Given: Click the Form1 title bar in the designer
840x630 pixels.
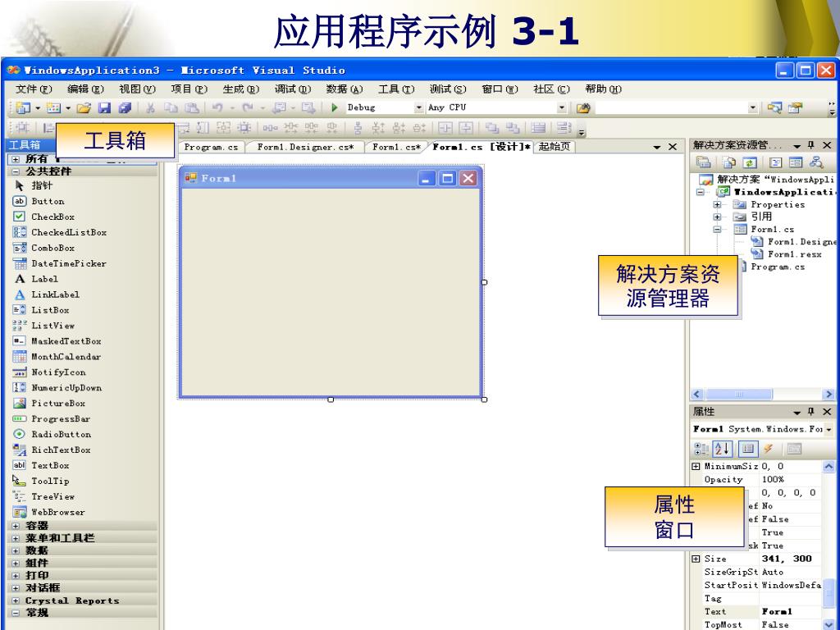Looking at the screenshot, I should tap(331, 178).
